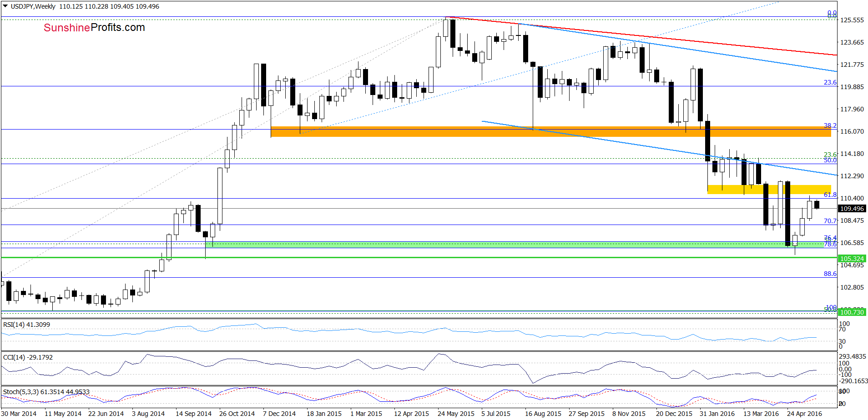Click the 88.6 Fibonacci level label

point(830,274)
